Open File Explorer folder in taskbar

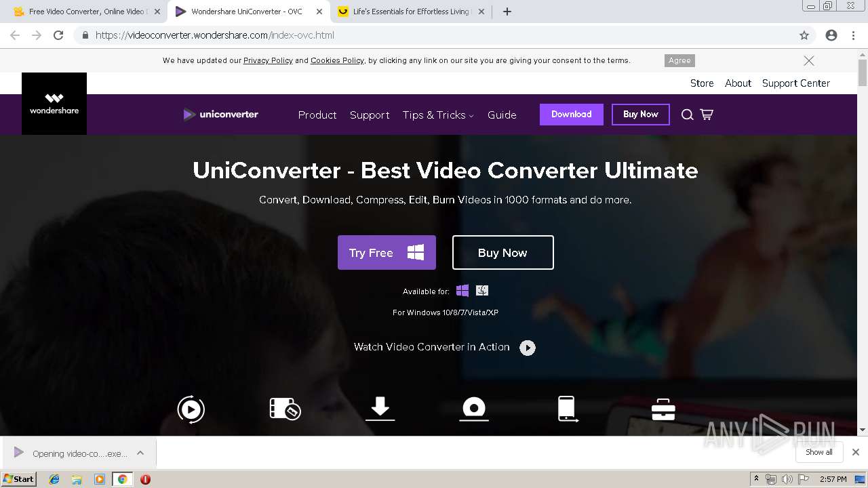pos(77,479)
